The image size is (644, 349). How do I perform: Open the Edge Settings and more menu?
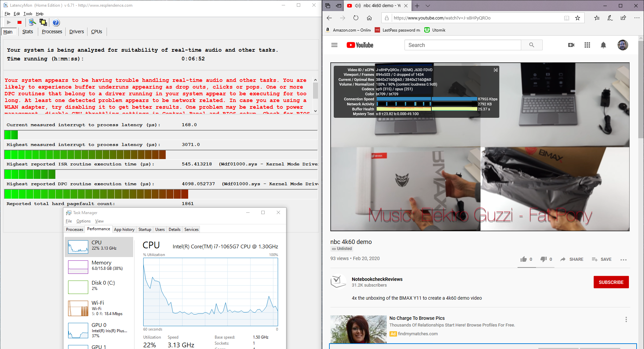click(637, 18)
